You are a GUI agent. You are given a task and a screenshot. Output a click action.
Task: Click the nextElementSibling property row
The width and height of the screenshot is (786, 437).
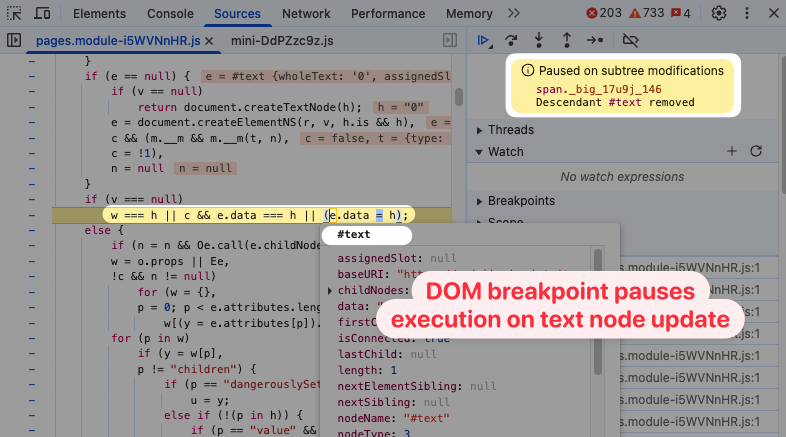(x=417, y=386)
